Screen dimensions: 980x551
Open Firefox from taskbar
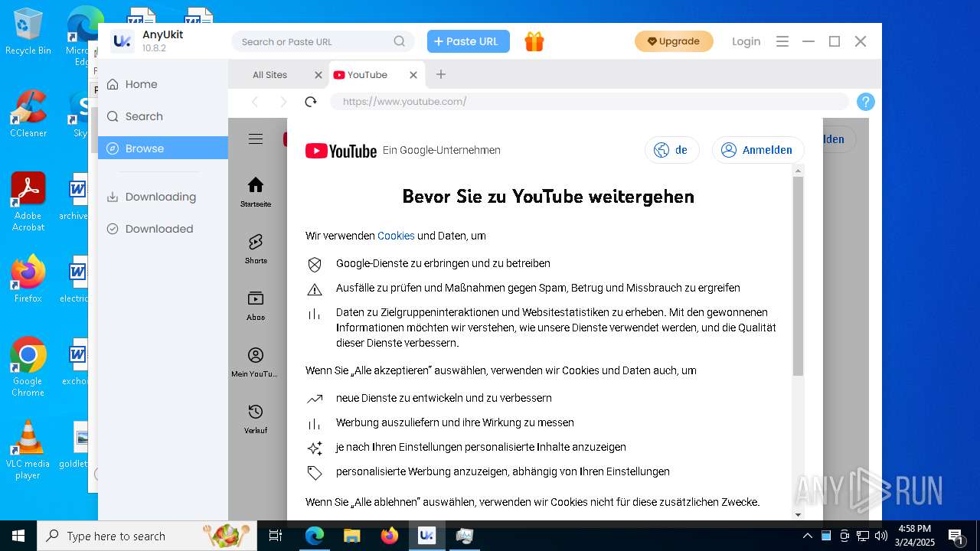coord(390,536)
